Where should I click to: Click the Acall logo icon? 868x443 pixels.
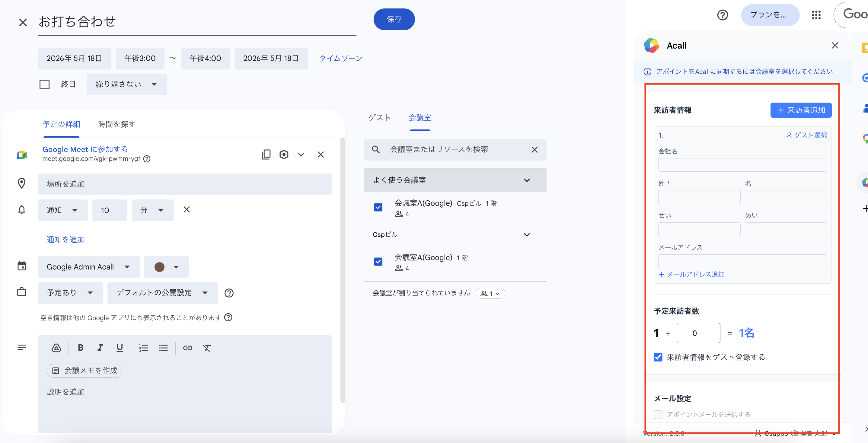tap(651, 46)
